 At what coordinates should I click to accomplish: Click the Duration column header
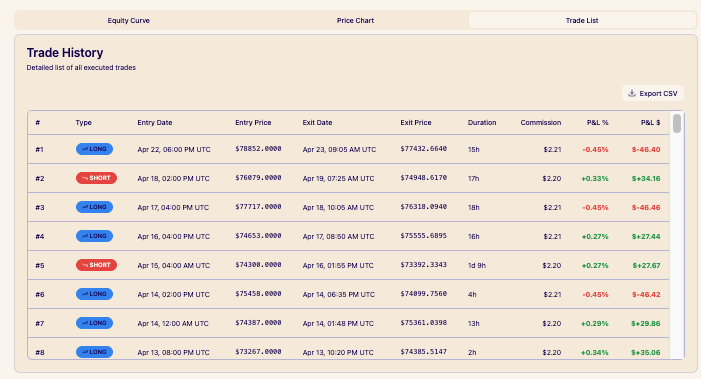point(482,122)
